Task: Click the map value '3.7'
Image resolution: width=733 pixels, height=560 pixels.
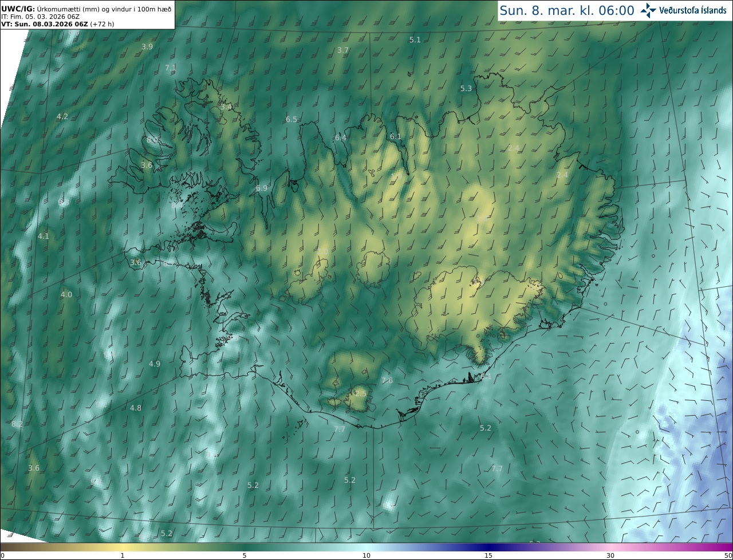Action: point(343,50)
